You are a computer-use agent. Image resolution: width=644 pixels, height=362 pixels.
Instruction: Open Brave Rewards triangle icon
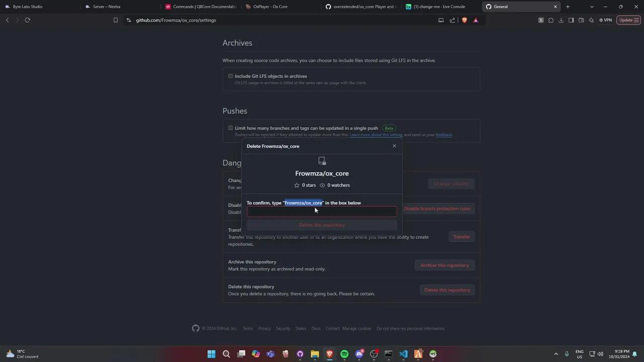click(475, 20)
